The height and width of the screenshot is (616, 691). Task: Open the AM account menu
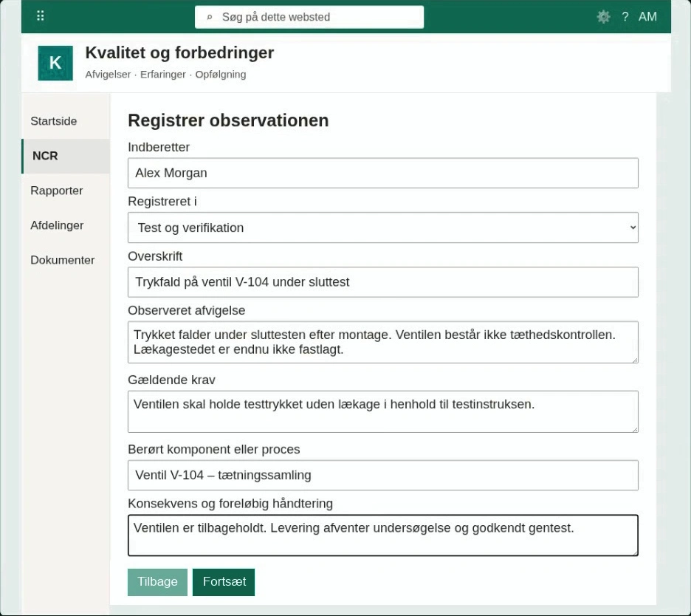[x=647, y=17]
